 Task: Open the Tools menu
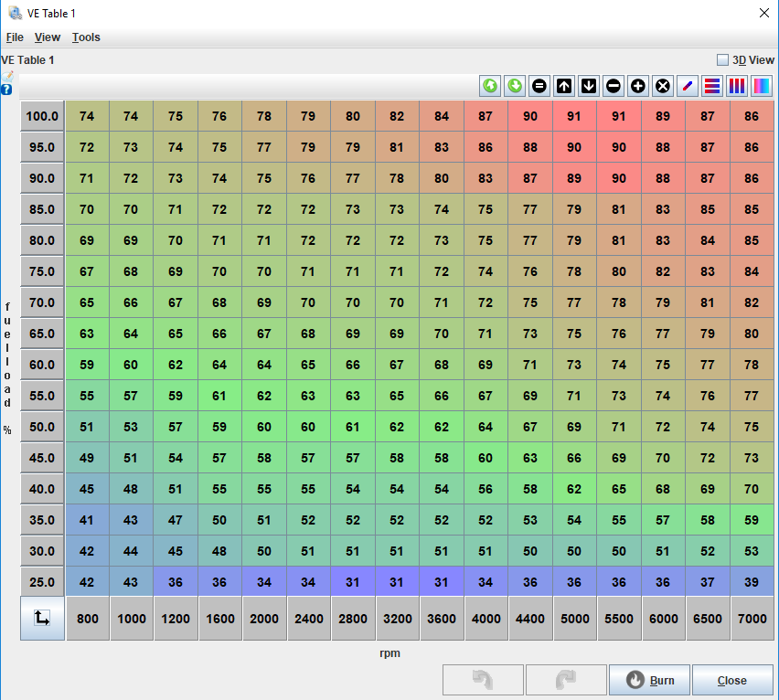click(x=86, y=37)
